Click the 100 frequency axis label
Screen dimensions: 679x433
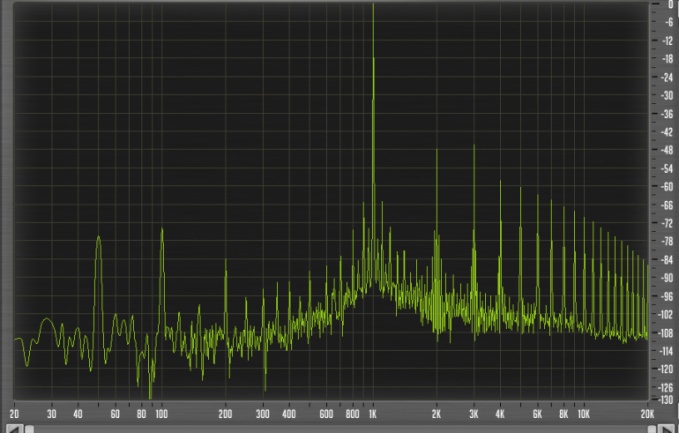(x=161, y=412)
